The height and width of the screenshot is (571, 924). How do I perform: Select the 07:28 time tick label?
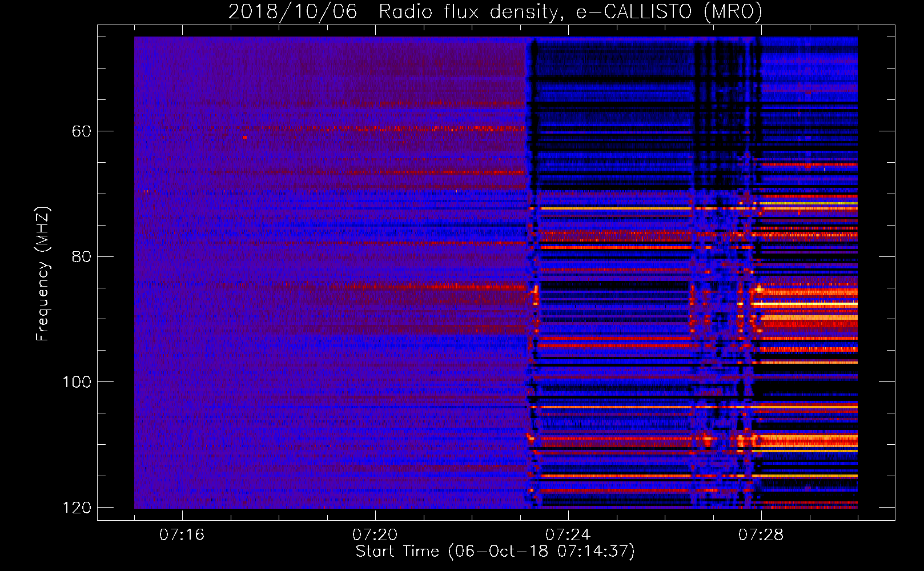pyautogui.click(x=761, y=534)
